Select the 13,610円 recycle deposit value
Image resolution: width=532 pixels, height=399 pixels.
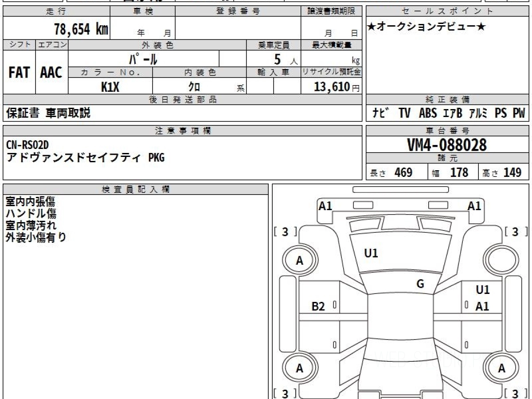pos(336,87)
